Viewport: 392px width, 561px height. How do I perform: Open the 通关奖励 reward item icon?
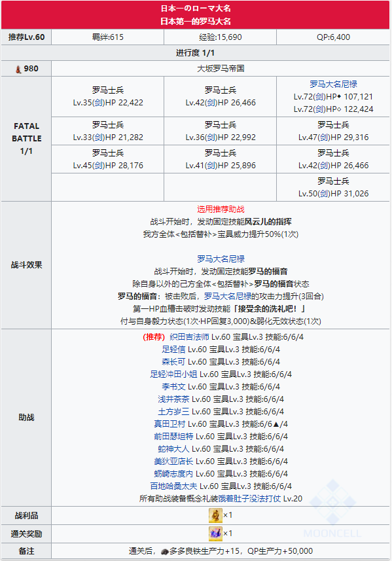(x=216, y=534)
